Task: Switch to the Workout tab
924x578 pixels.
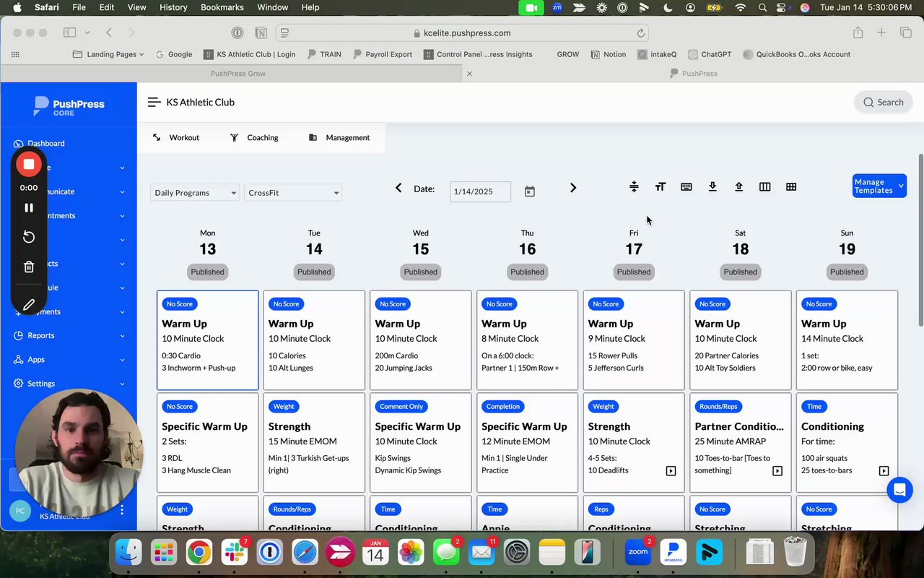Action: pyautogui.click(x=176, y=137)
